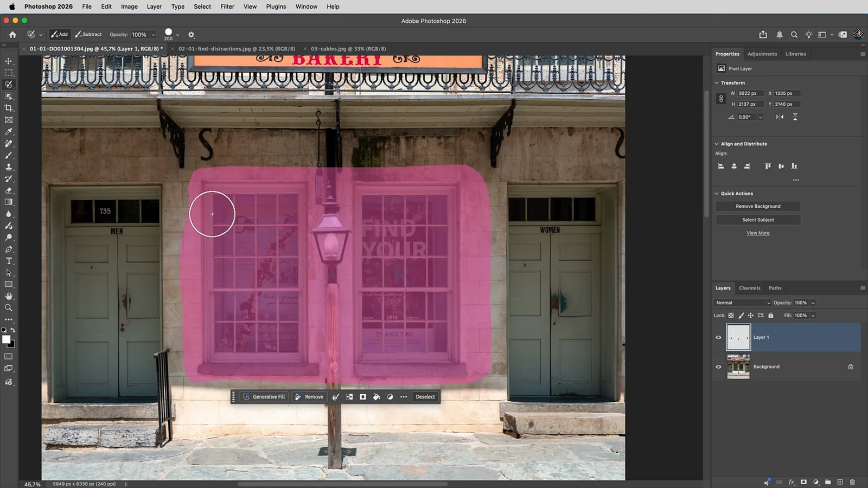Select the Eraser tool
Viewport: 868px width, 488px height.
pyautogui.click(x=9, y=190)
